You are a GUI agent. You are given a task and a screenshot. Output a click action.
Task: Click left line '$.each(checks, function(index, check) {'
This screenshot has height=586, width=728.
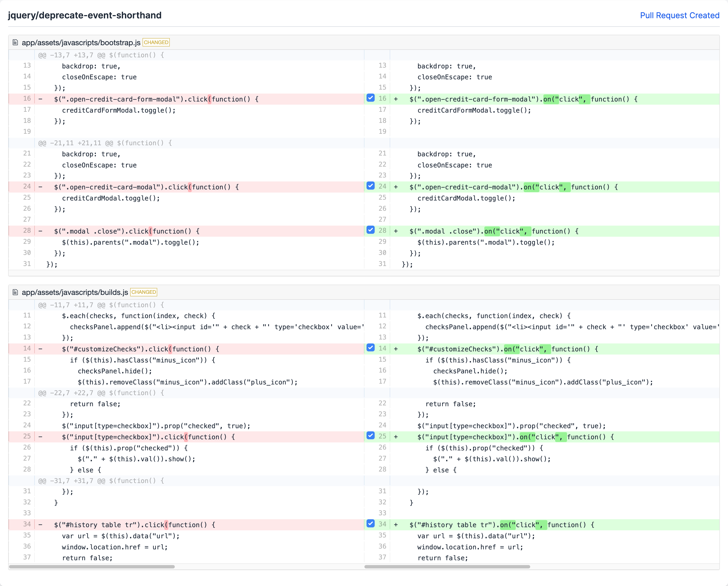[x=139, y=316]
